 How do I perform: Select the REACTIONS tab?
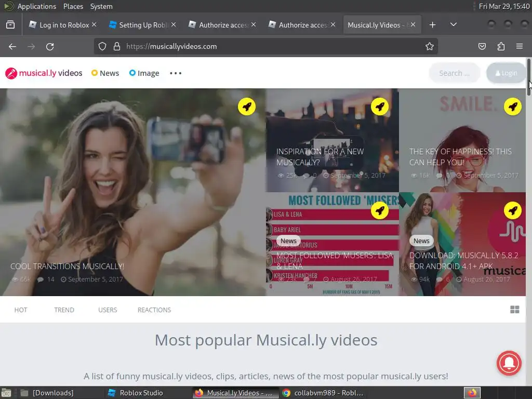tap(154, 310)
